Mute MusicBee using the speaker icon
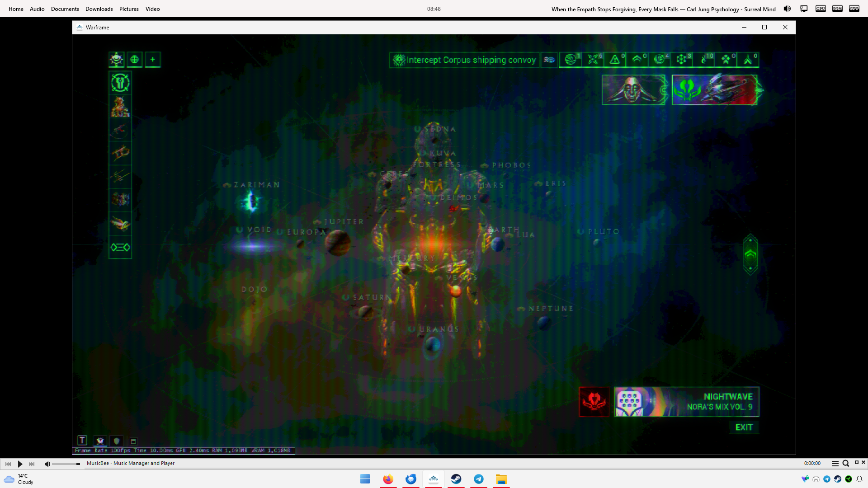The image size is (868, 488). coord(47,464)
